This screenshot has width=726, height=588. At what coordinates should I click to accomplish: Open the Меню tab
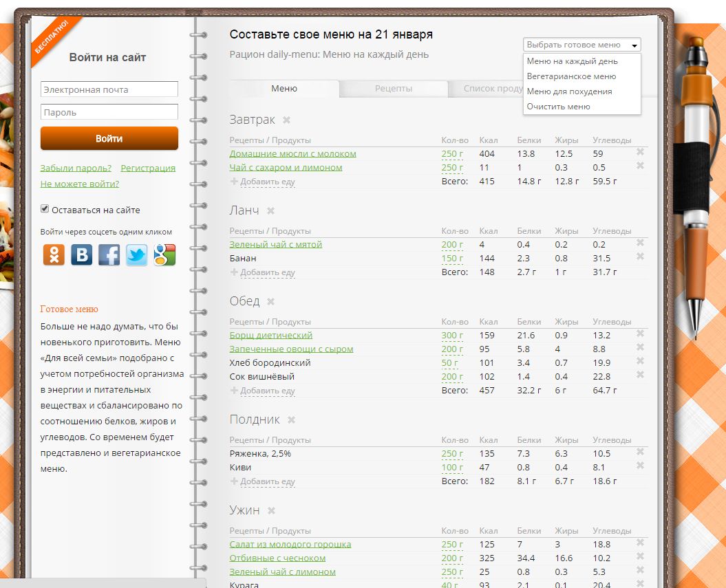[284, 89]
